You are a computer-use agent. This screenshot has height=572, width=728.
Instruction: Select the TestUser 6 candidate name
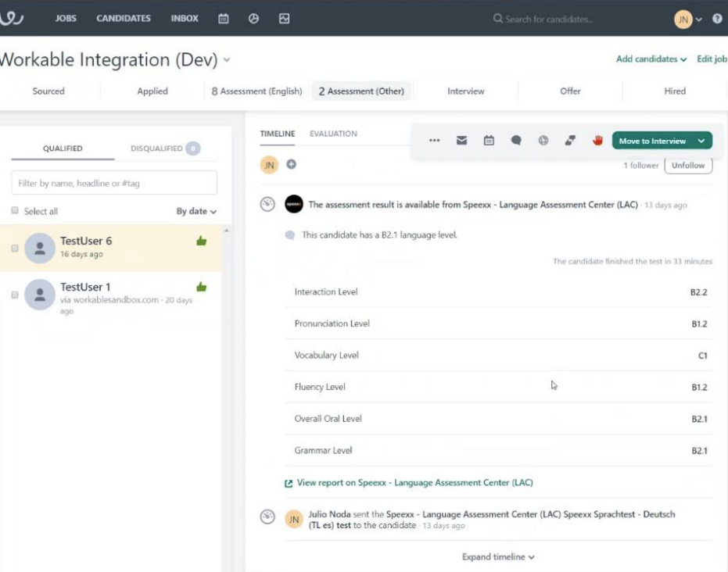pos(86,241)
